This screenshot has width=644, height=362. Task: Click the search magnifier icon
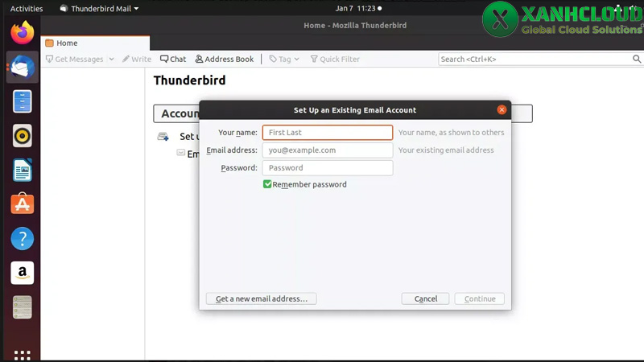click(x=637, y=59)
